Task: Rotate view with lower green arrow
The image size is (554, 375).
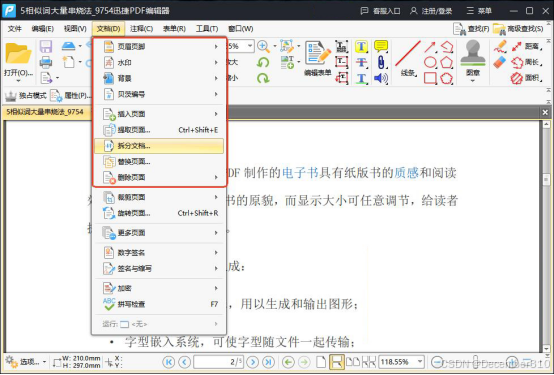Action: [x=263, y=78]
